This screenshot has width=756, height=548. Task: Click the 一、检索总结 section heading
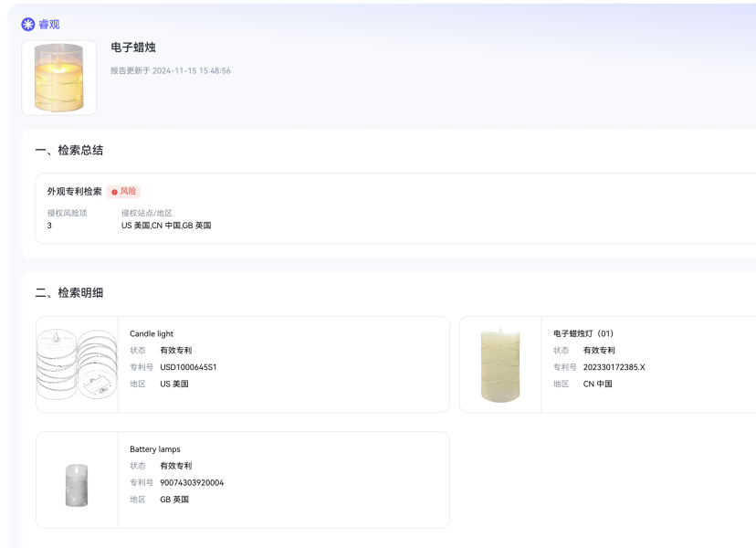point(69,150)
